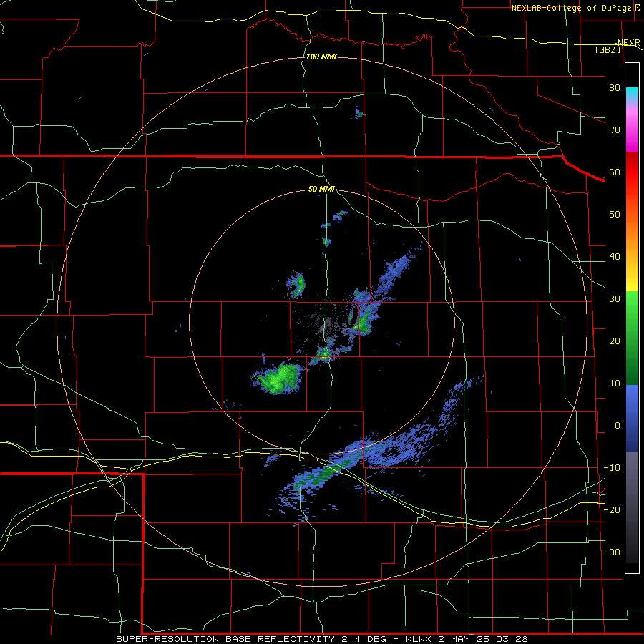Click the 50 NMI range ring label
Image resolution: width=644 pixels, height=644 pixels.
coord(321,189)
